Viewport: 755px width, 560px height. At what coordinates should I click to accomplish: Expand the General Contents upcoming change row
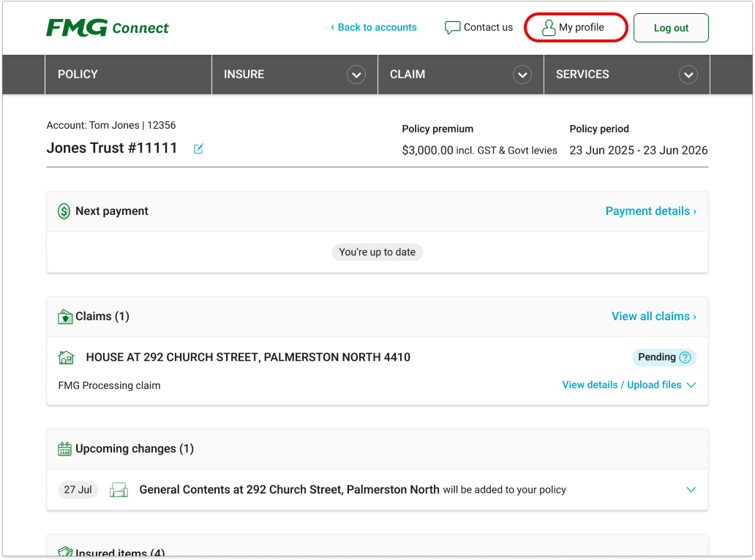click(x=691, y=490)
